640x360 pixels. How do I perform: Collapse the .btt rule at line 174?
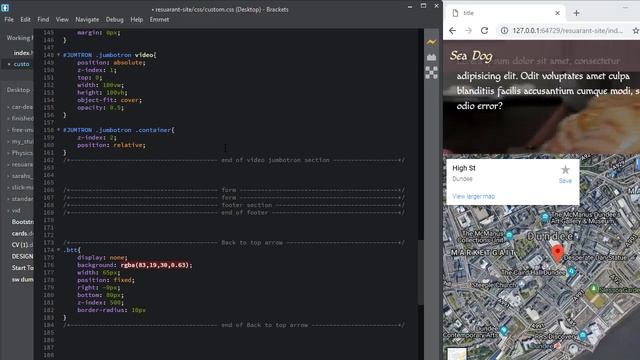coord(58,250)
